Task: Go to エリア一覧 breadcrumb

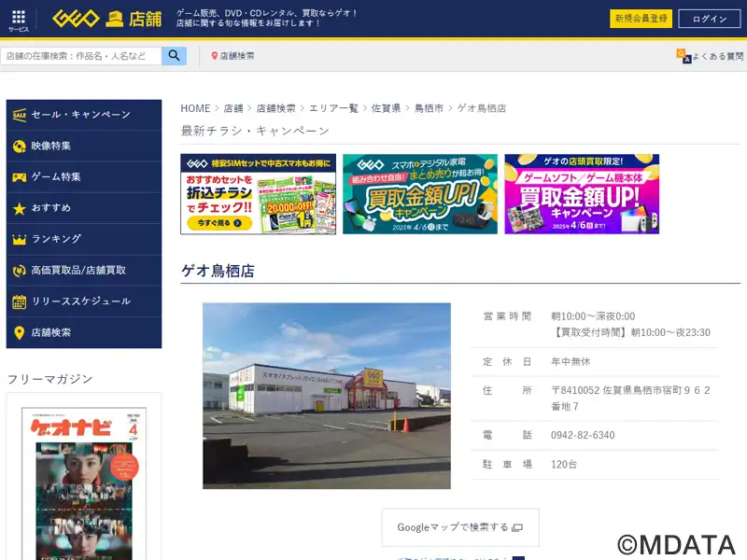Action: (333, 108)
